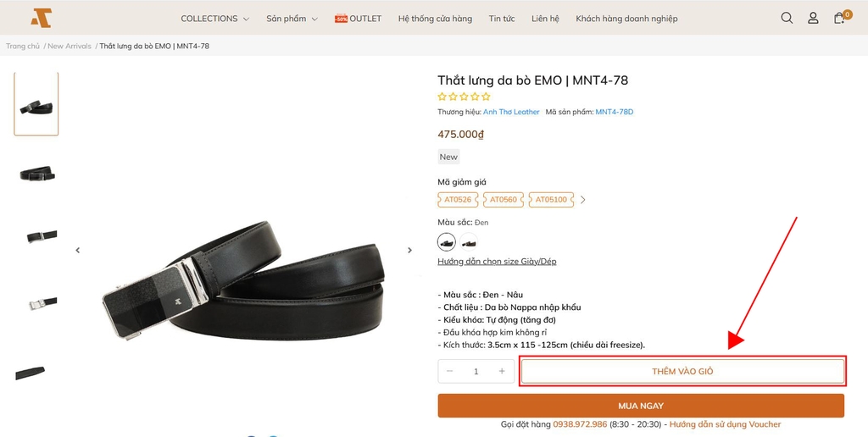Open the OUTLET menu item
868x437 pixels.
(358, 19)
